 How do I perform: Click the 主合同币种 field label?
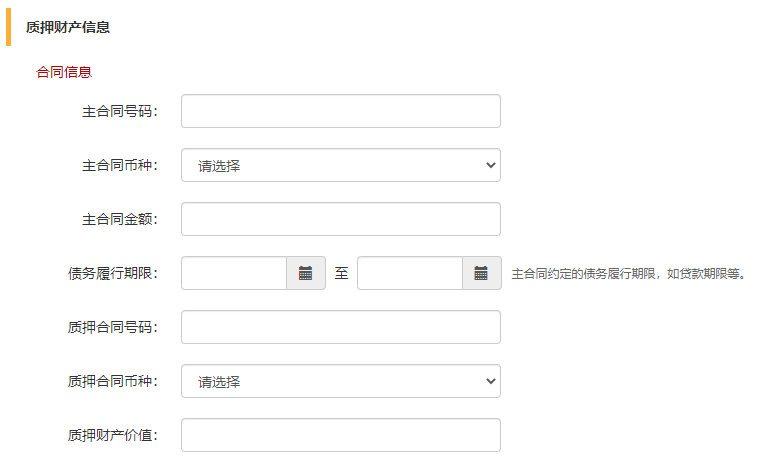coord(120,165)
